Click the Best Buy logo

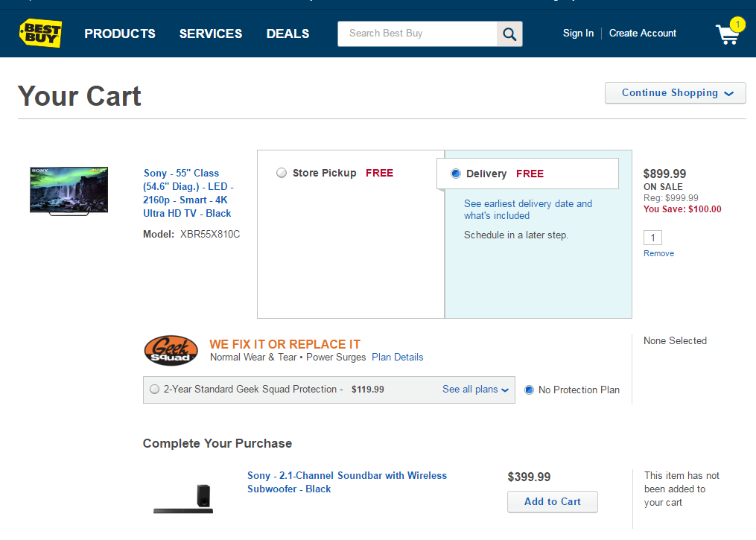tap(40, 33)
